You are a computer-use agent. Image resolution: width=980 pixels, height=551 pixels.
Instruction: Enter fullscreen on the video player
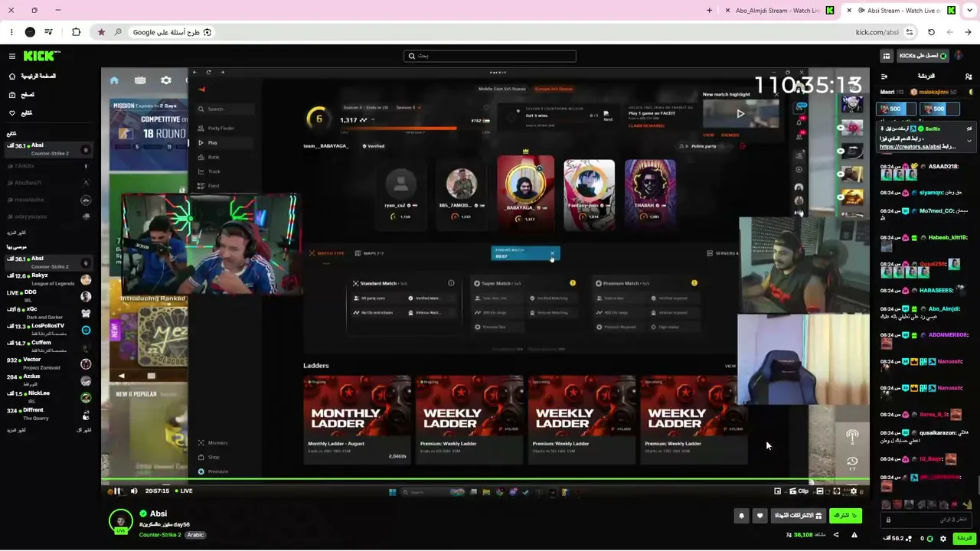[x=837, y=491]
